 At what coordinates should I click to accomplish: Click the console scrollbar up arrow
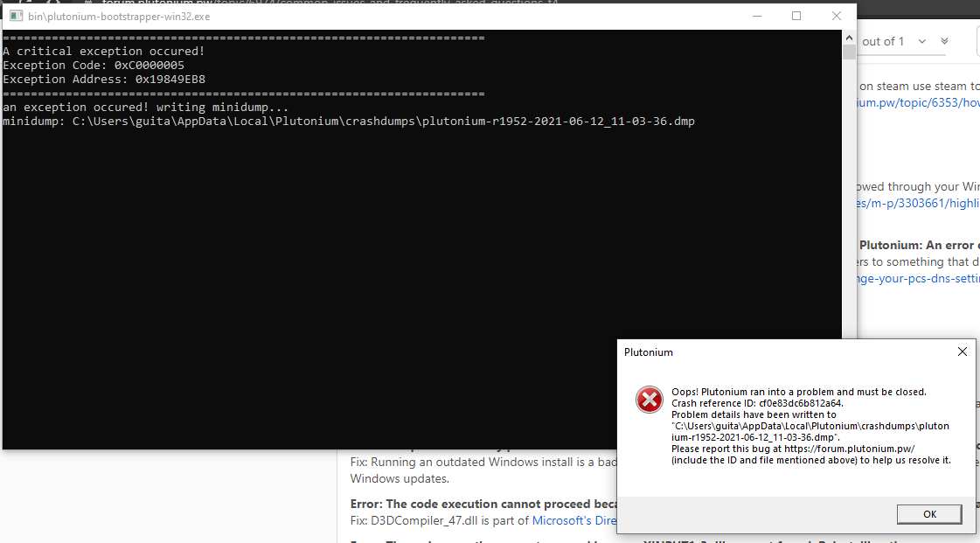point(849,38)
